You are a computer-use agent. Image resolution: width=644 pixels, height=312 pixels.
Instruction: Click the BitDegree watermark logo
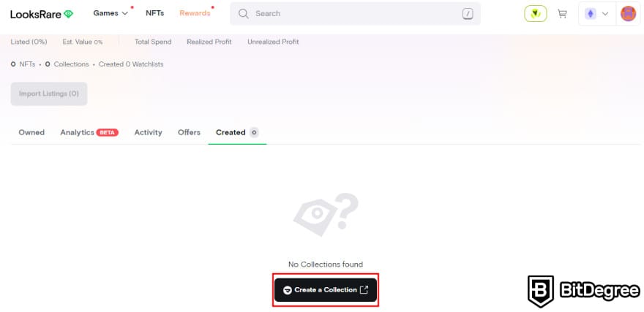(x=583, y=292)
